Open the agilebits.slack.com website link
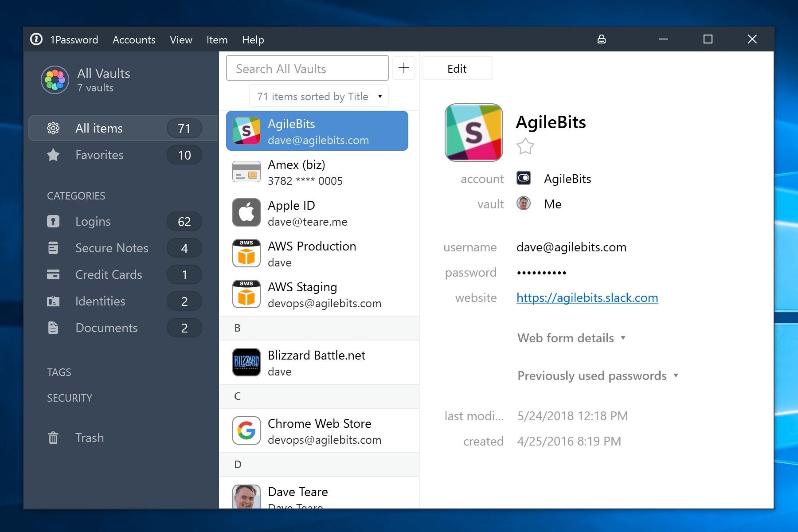Viewport: 798px width, 532px height. (587, 297)
